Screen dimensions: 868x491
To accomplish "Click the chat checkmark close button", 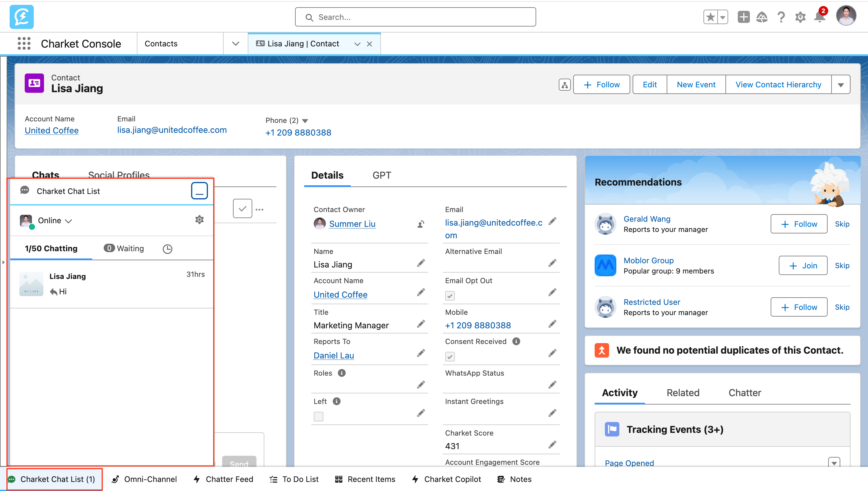I will pyautogui.click(x=242, y=209).
